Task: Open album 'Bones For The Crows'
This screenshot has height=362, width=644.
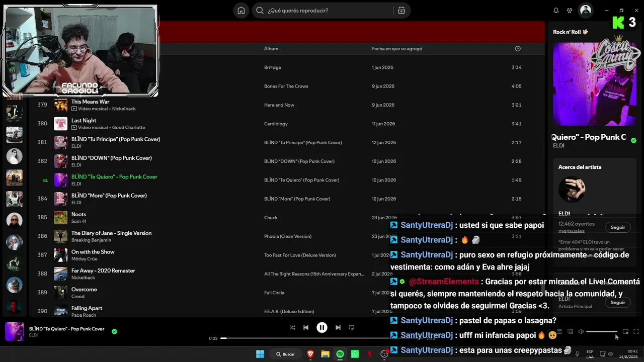Action: (x=286, y=86)
